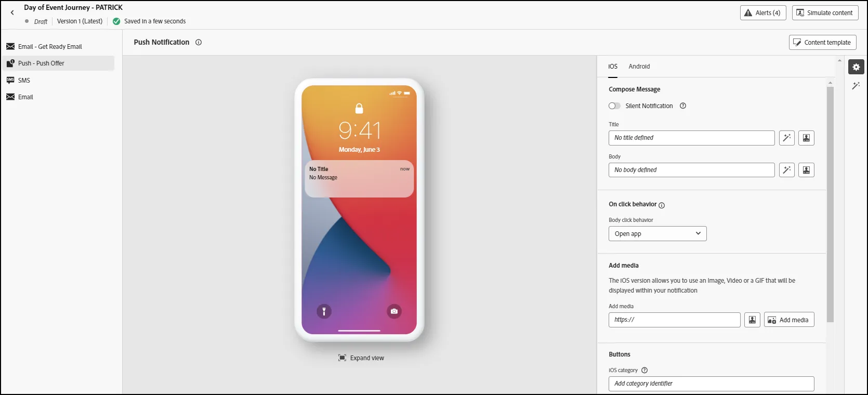The width and height of the screenshot is (868, 395).
Task: Click the lock icon on phone preview
Action: pyautogui.click(x=359, y=108)
